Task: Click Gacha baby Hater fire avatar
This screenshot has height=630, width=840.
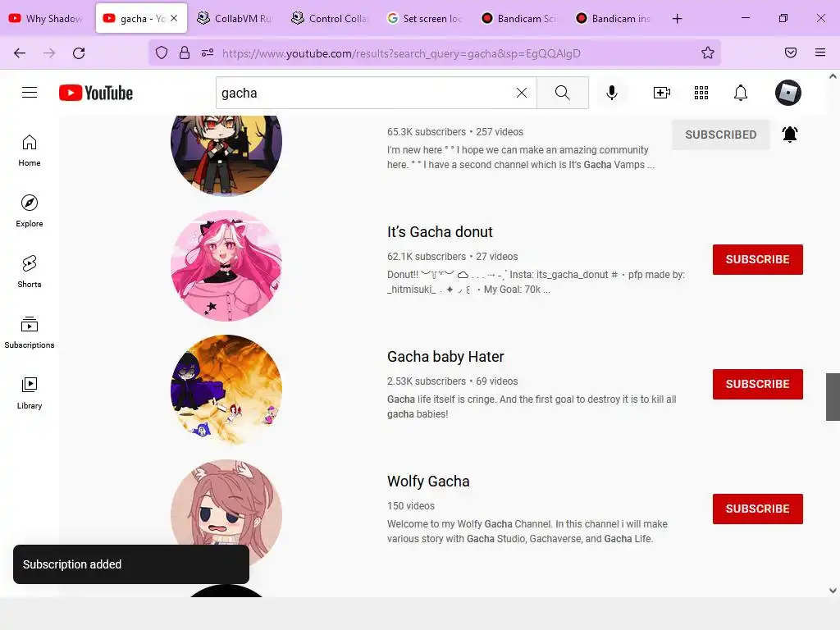Action: point(226,390)
